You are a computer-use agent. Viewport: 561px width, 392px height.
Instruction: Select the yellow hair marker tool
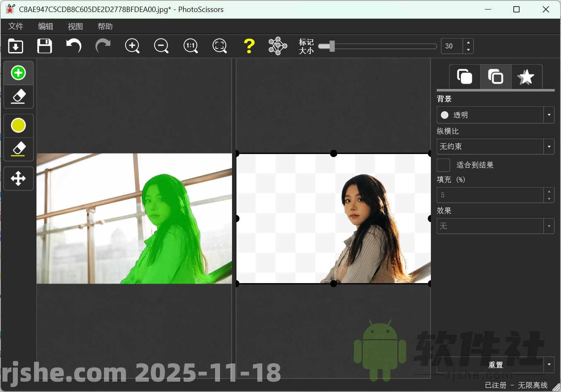point(18,125)
